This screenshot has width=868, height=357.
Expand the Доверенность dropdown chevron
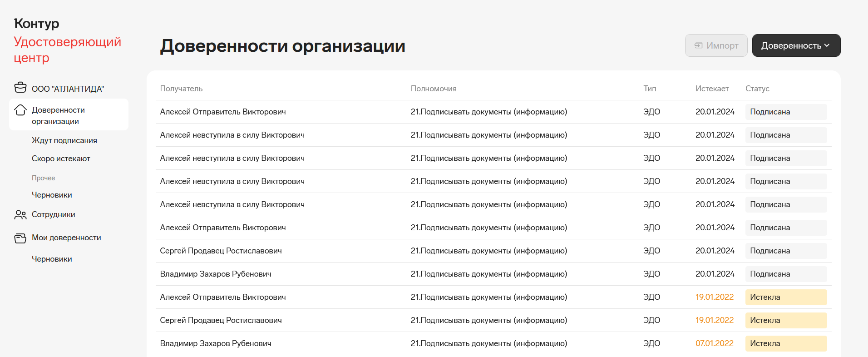tap(827, 45)
